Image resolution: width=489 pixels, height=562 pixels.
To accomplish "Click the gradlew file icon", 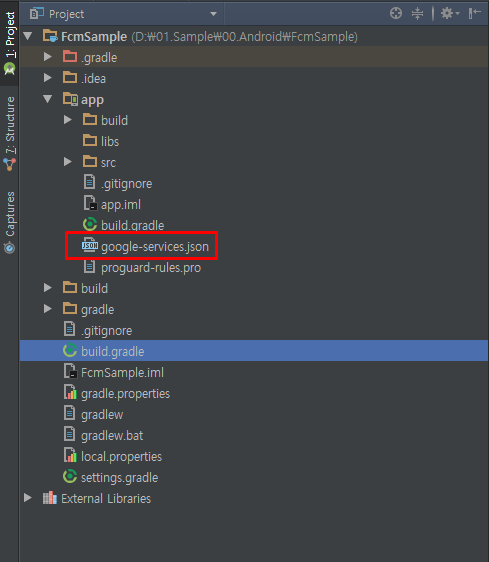I will point(69,413).
